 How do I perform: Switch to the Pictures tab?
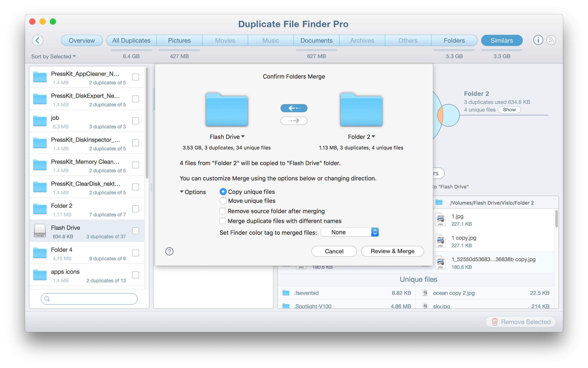(x=179, y=40)
